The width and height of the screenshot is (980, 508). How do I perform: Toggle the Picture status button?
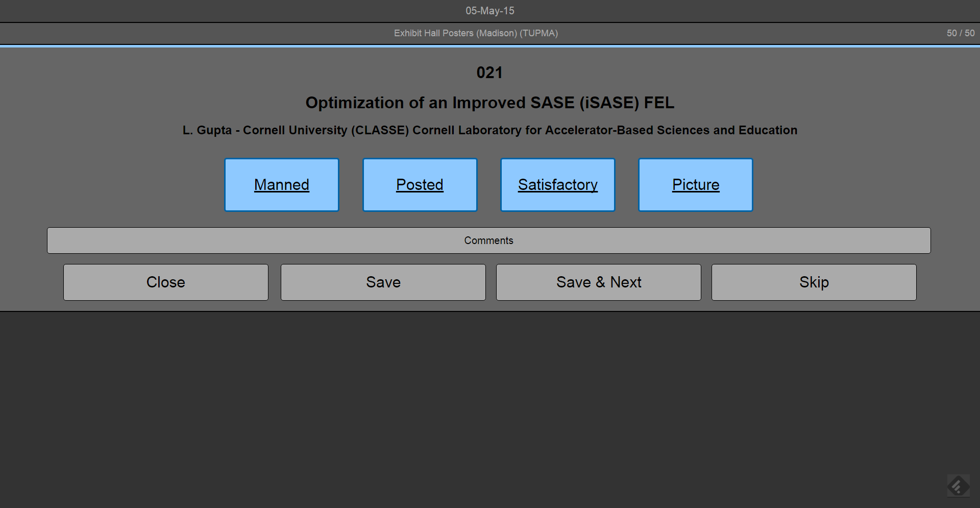695,185
